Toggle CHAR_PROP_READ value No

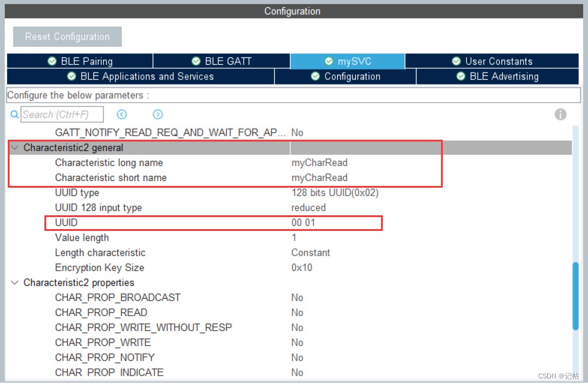298,312
